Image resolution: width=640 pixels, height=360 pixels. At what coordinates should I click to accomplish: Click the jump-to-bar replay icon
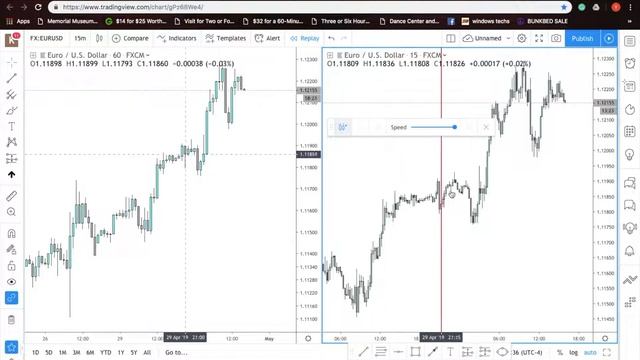(x=342, y=127)
